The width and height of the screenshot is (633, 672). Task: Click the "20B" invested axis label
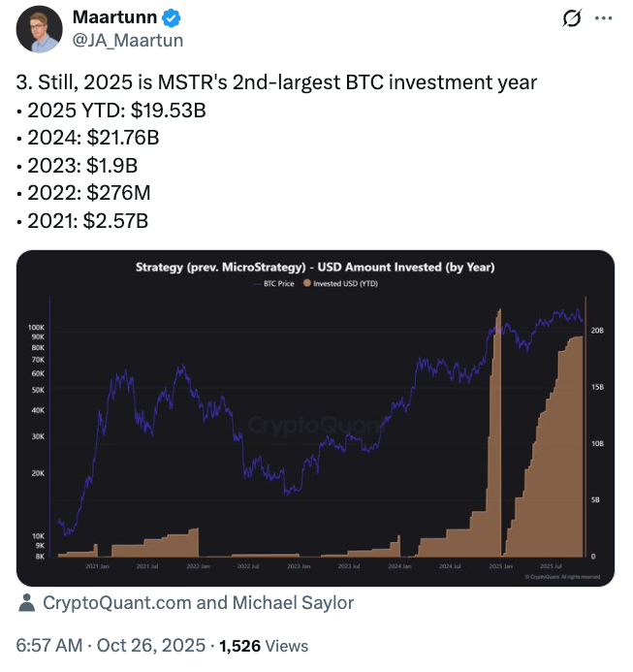coord(597,331)
